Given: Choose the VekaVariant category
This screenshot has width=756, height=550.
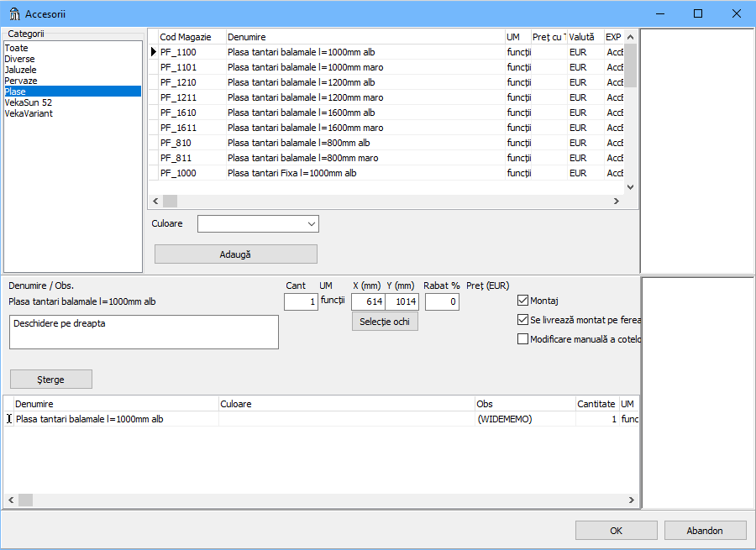Looking at the screenshot, I should [x=29, y=113].
